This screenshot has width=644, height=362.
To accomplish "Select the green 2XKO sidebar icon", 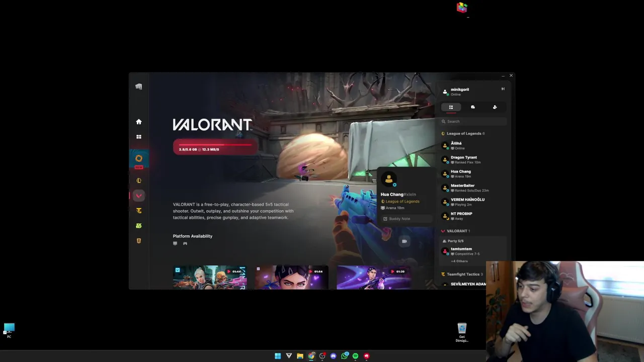I will [x=139, y=226].
